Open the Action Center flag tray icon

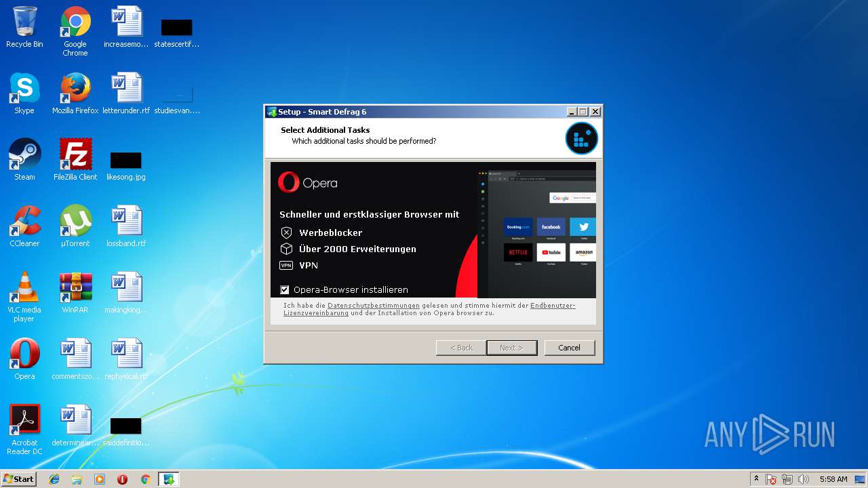click(x=771, y=479)
